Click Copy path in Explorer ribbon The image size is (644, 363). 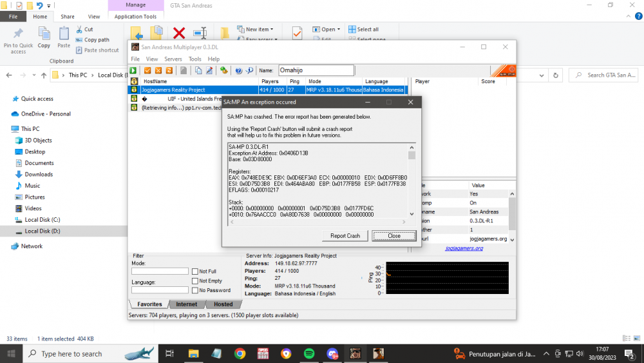click(x=92, y=40)
